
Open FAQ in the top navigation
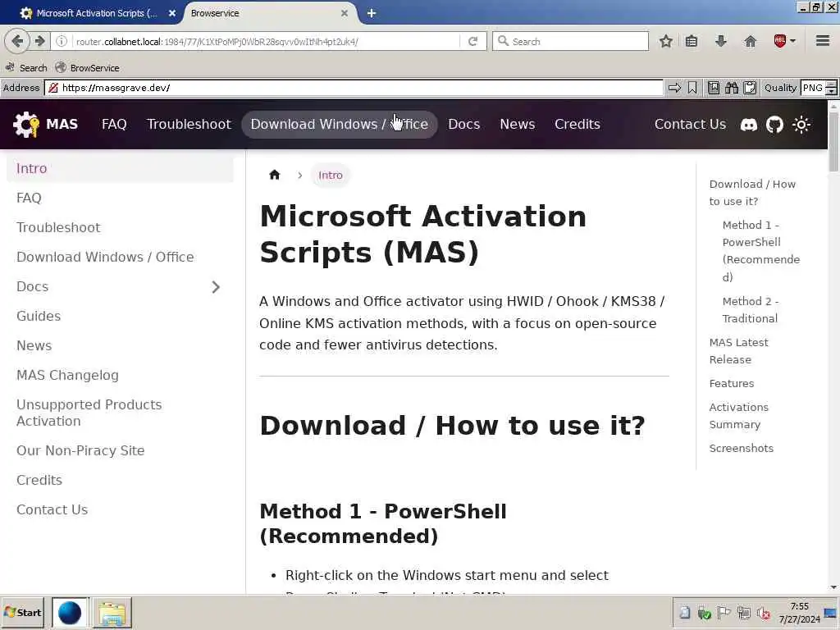[x=114, y=125]
